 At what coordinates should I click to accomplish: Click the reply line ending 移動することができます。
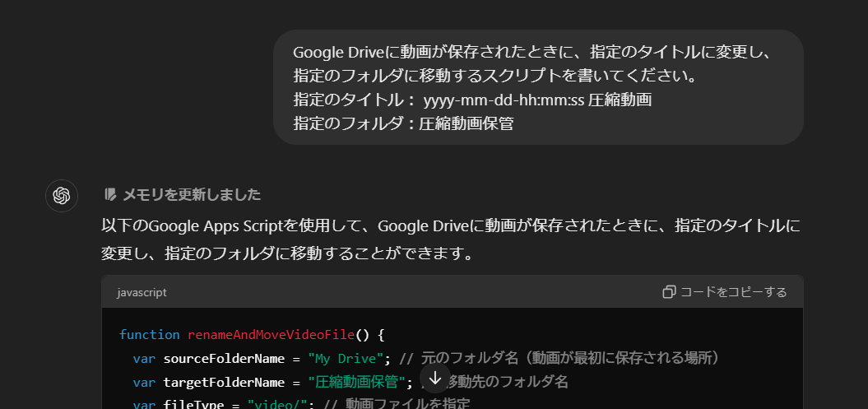[289, 254]
